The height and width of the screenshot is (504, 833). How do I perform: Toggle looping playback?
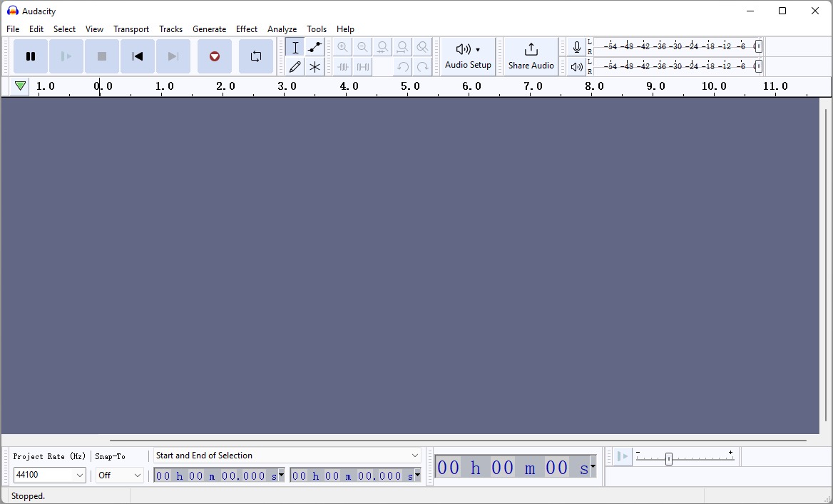click(255, 56)
